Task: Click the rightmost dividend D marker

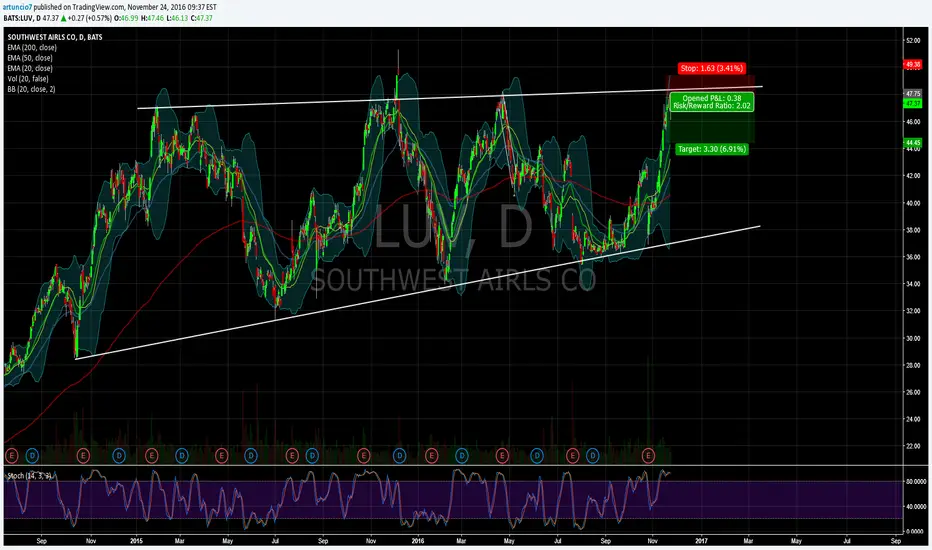Action: click(x=593, y=456)
